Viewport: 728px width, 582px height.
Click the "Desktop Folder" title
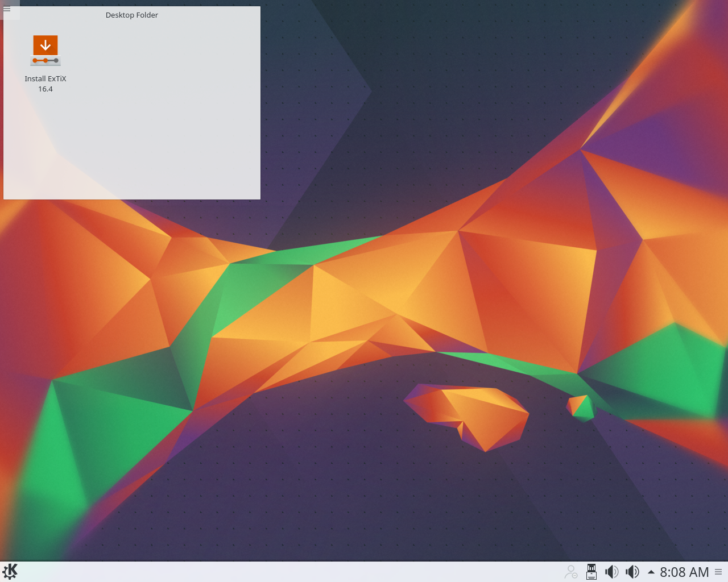[132, 15]
